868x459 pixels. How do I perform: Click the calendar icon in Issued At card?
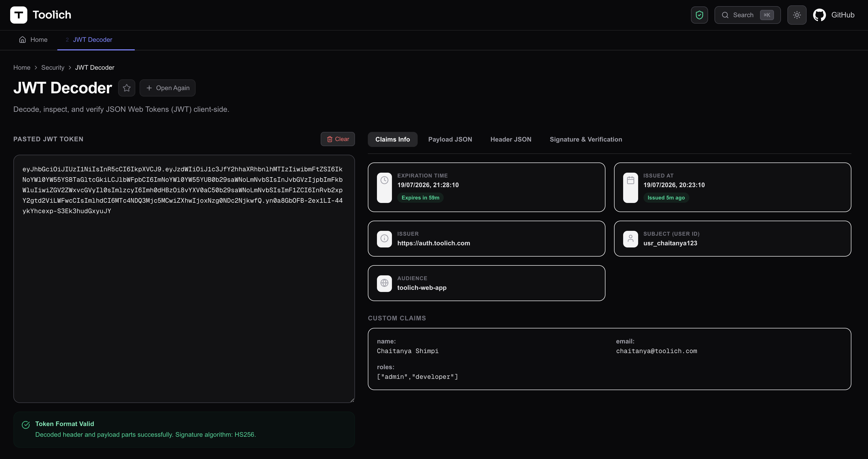630,180
